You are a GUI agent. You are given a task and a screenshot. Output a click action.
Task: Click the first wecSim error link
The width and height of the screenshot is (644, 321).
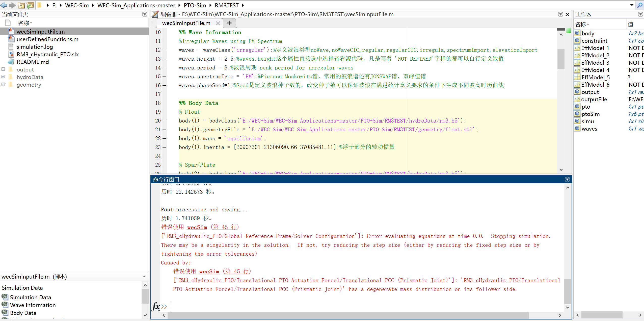(197, 227)
